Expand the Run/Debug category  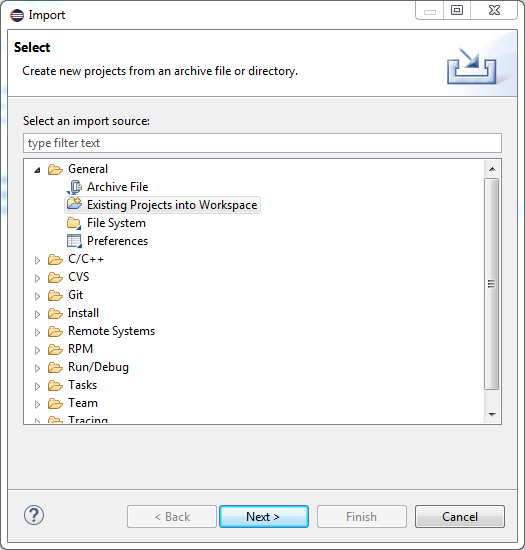pos(37,368)
